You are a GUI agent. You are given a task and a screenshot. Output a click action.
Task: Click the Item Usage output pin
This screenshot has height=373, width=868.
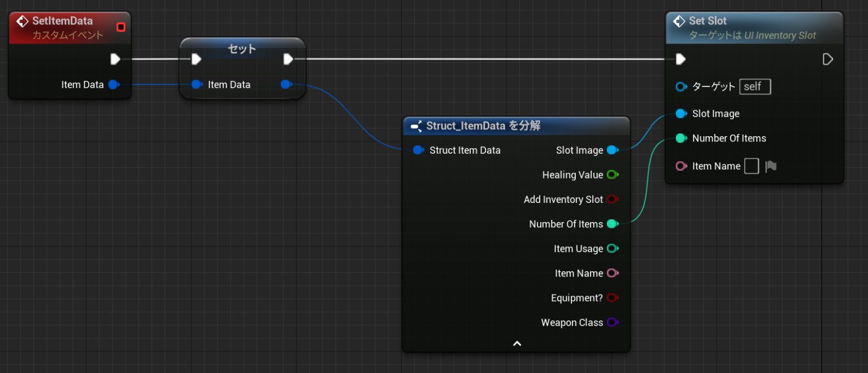pyautogui.click(x=612, y=249)
